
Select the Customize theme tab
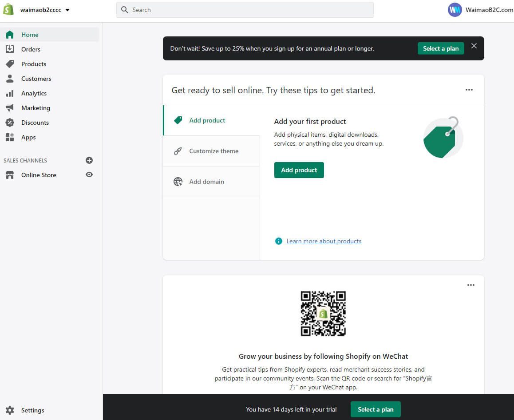tap(211, 151)
